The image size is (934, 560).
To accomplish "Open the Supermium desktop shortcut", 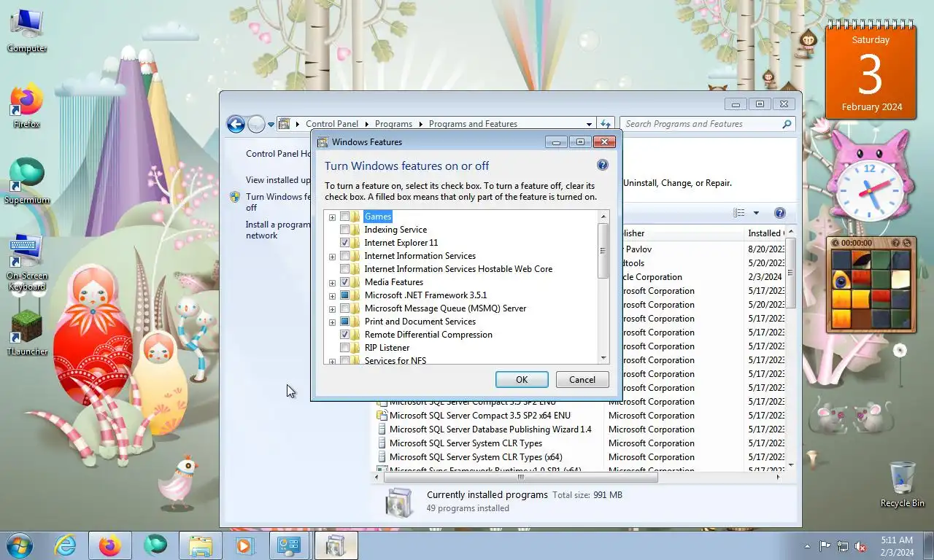I will [x=27, y=182].
